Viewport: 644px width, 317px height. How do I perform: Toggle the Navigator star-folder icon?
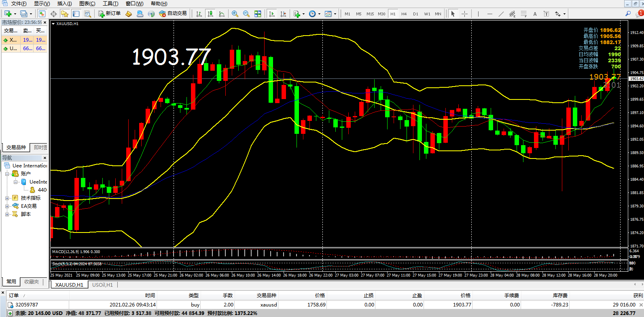point(65,14)
